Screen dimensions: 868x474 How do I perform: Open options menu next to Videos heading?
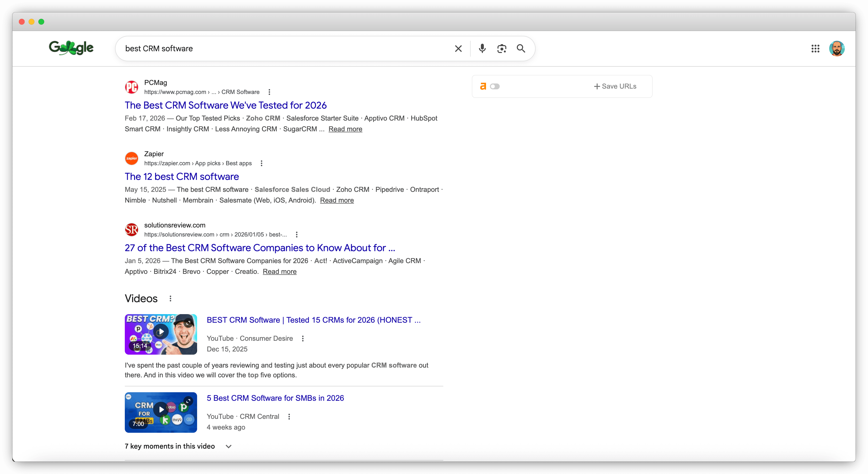[x=170, y=299]
